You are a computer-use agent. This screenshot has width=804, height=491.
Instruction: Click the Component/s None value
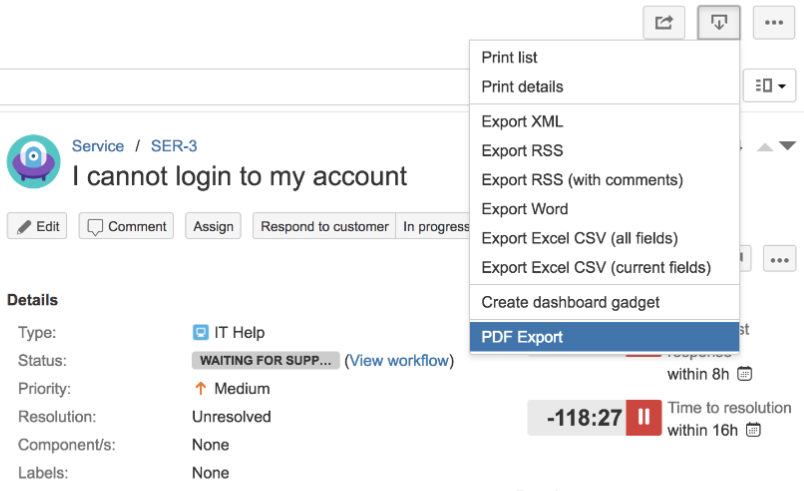click(210, 445)
